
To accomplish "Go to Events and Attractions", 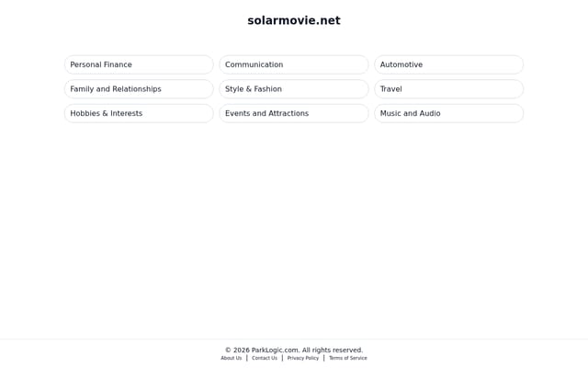I will (x=294, y=113).
